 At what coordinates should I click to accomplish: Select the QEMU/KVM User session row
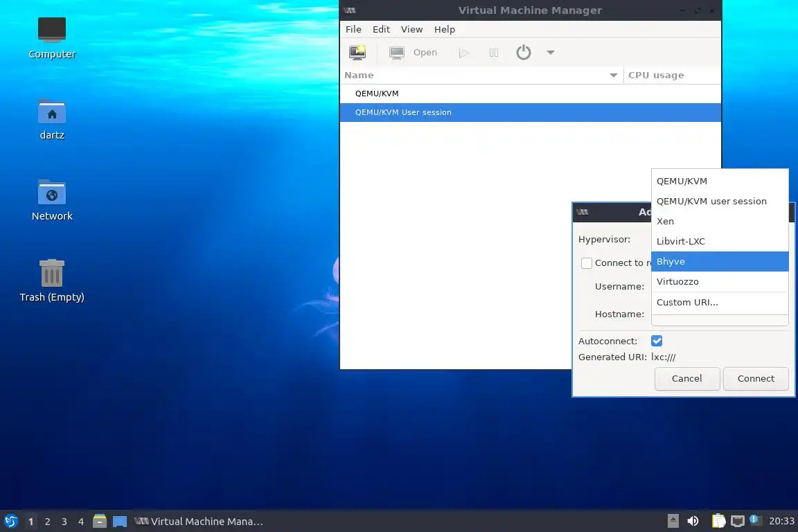[x=531, y=112]
